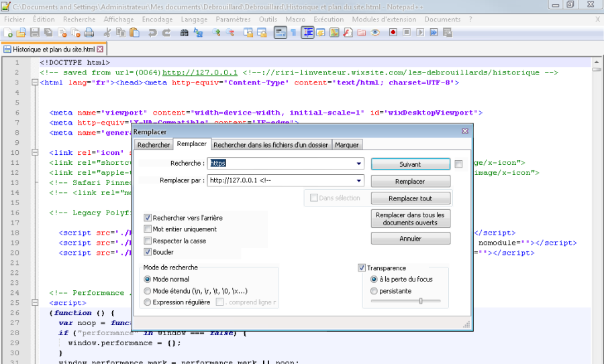Click the editor vertical scrollbar up arrow
The height and width of the screenshot is (364, 604).
click(597, 62)
